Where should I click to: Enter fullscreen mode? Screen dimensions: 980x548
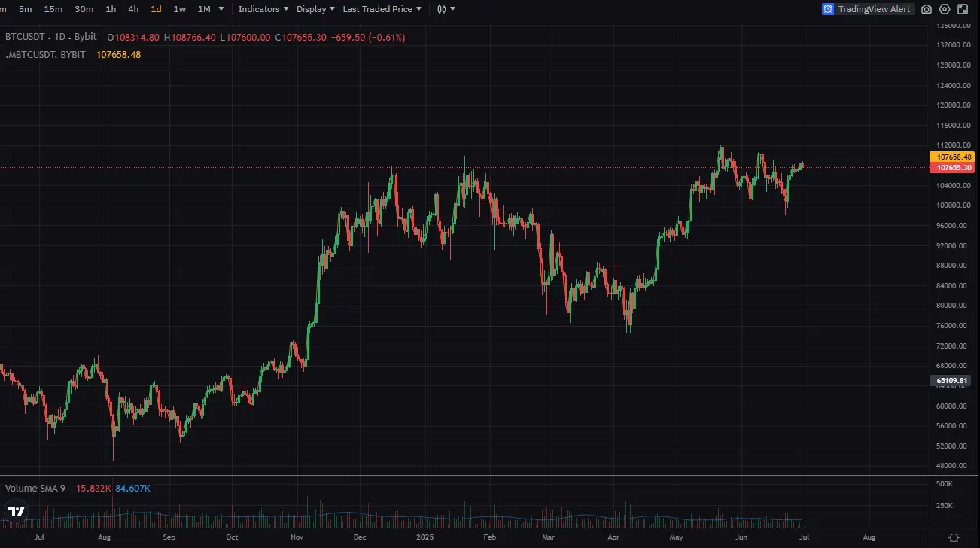963,9
